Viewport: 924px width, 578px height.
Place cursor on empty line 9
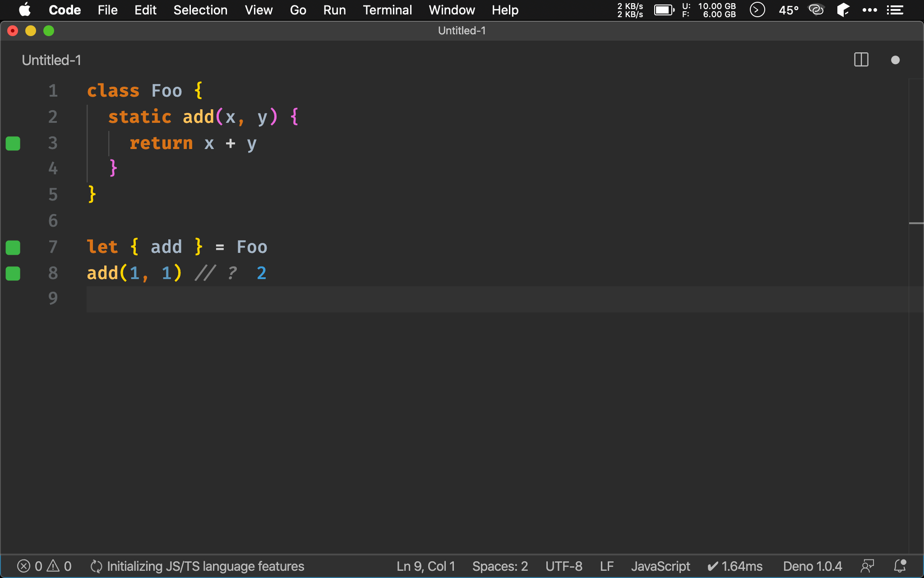pyautogui.click(x=271, y=299)
